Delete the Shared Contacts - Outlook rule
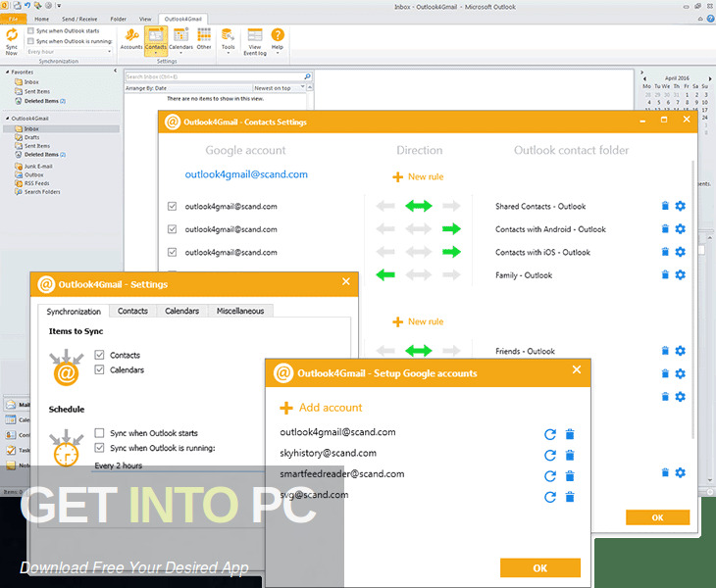Screen dimensions: 716x588 point(665,206)
